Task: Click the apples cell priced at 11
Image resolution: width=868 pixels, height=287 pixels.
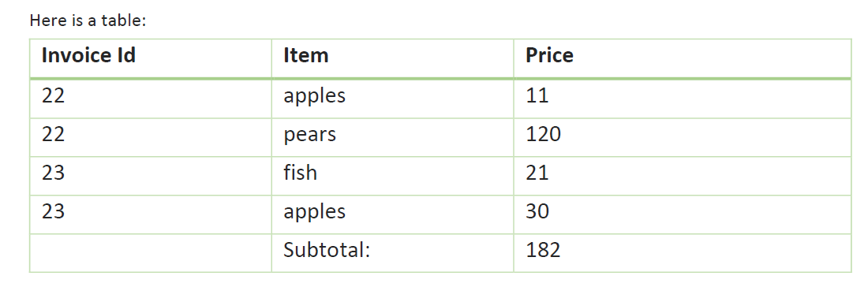Action: coord(392,99)
